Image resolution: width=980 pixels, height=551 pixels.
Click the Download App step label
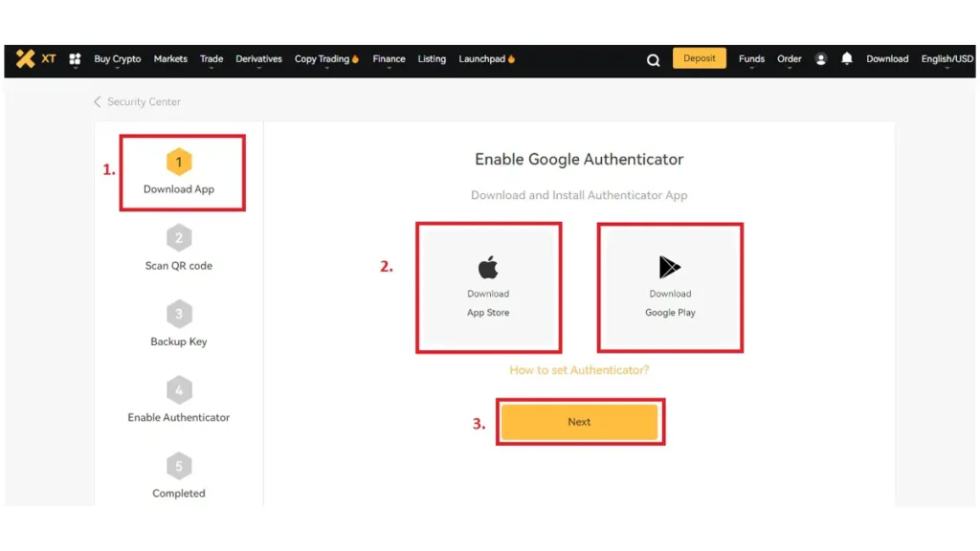[179, 189]
